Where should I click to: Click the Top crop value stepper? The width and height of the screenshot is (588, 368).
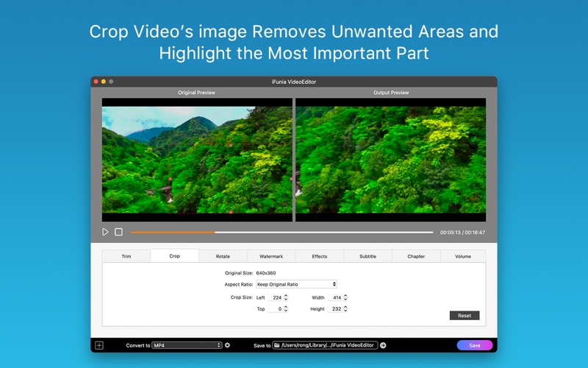coord(286,308)
